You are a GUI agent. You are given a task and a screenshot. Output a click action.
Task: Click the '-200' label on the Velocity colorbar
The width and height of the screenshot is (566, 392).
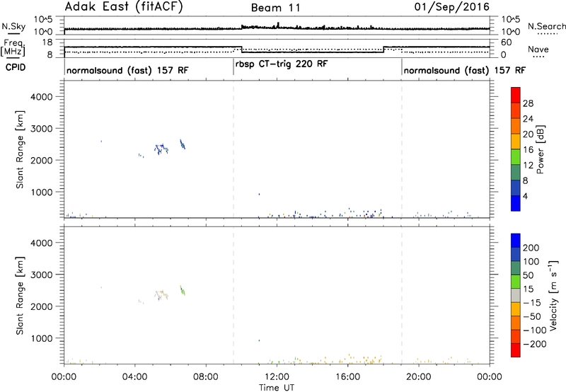535,344
